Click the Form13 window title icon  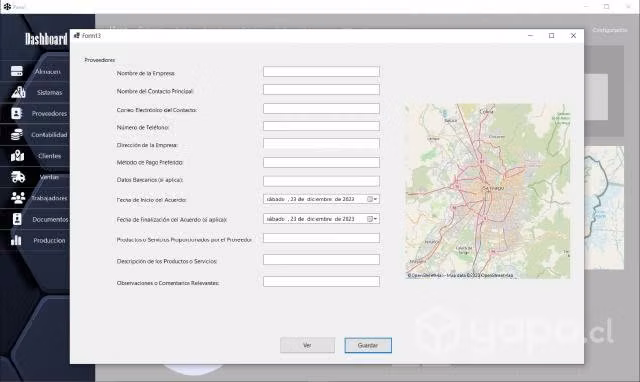click(x=77, y=36)
